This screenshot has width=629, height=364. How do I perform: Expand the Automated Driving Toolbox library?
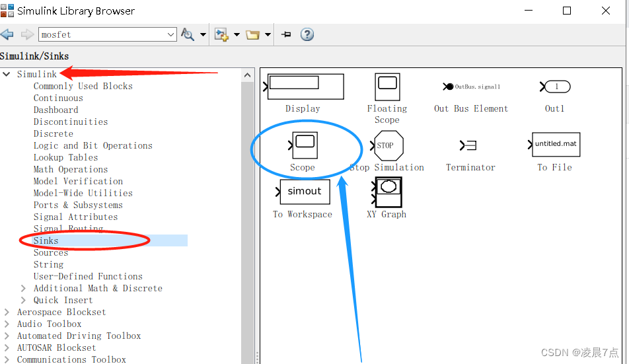coord(7,336)
